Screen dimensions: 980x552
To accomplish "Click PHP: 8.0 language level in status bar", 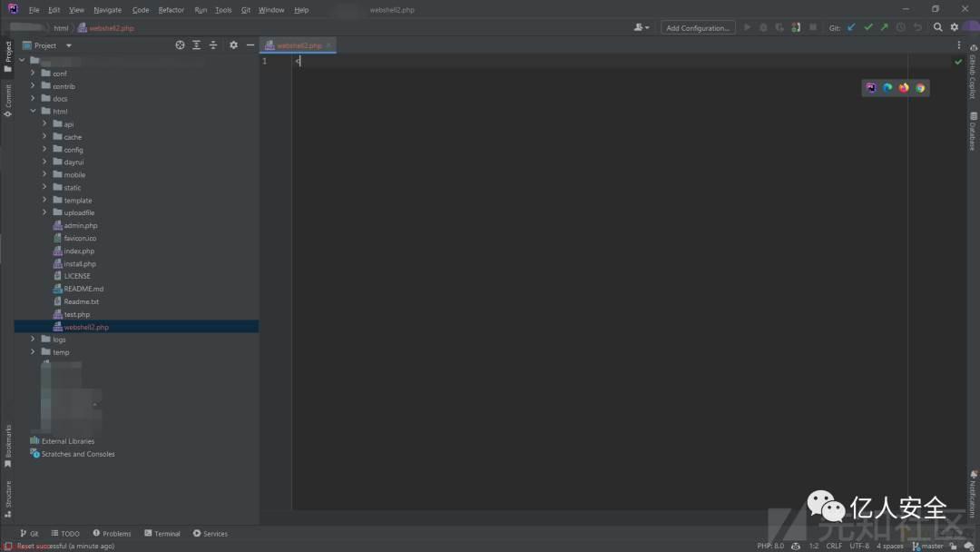I will pyautogui.click(x=770, y=546).
